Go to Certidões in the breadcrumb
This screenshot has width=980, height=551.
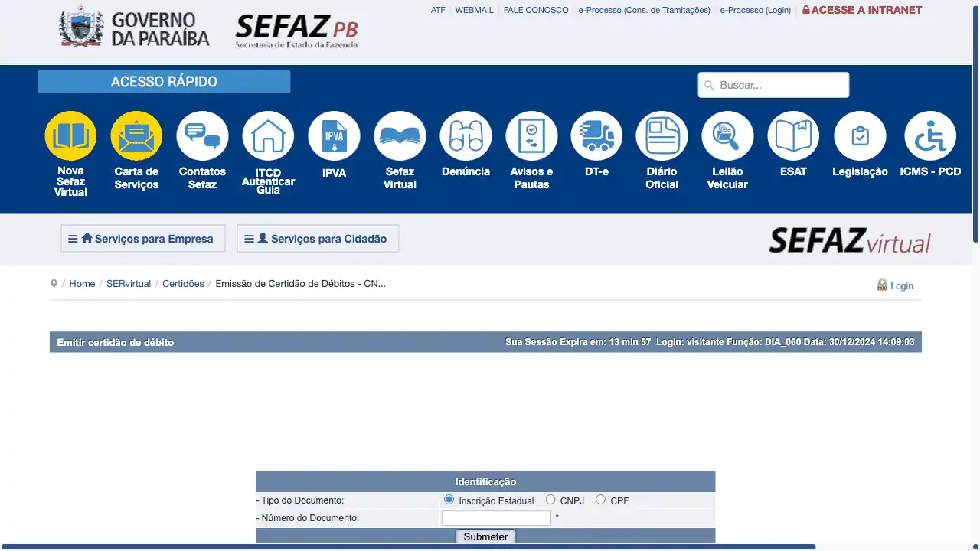point(183,284)
